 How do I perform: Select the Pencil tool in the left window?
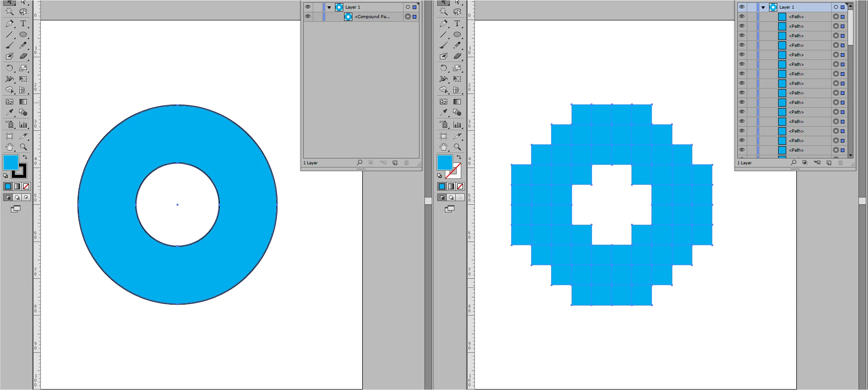click(x=23, y=45)
